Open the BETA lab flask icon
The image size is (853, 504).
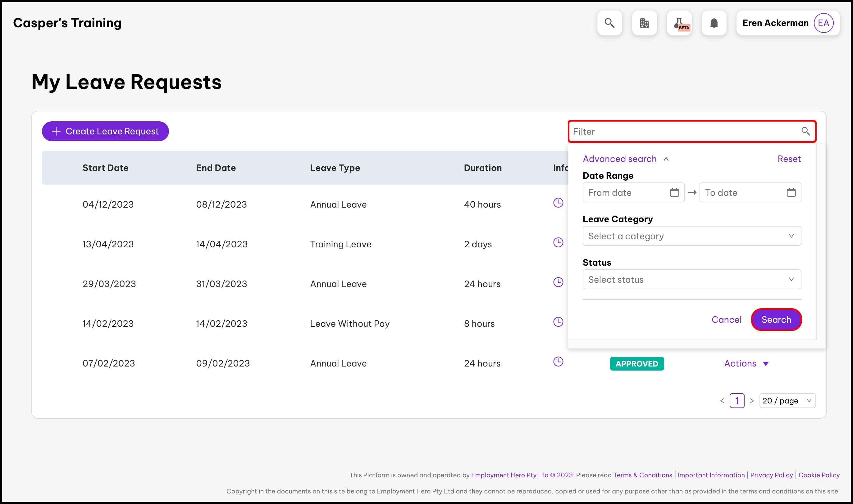point(679,23)
